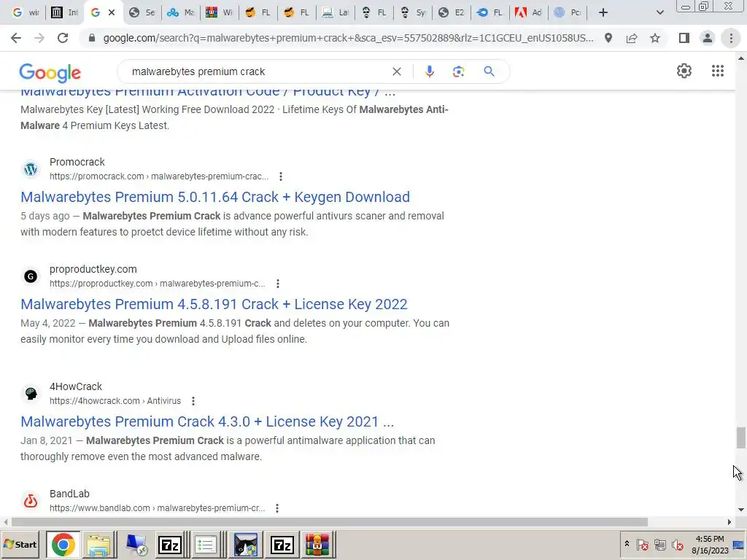Click the proproductkey.com URL
Screen dimensions: 747x560
158,284
